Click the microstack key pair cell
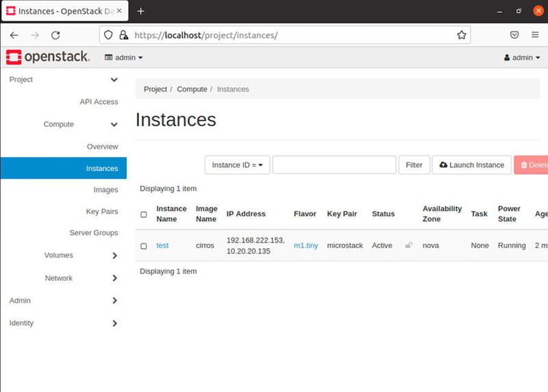Screen dimensions: 548x392 point(345,245)
